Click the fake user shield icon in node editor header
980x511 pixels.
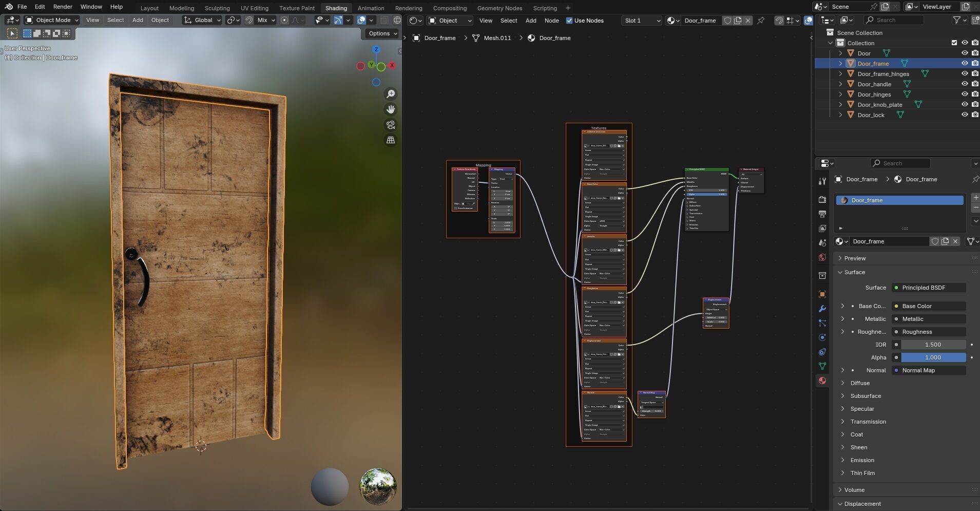point(727,21)
